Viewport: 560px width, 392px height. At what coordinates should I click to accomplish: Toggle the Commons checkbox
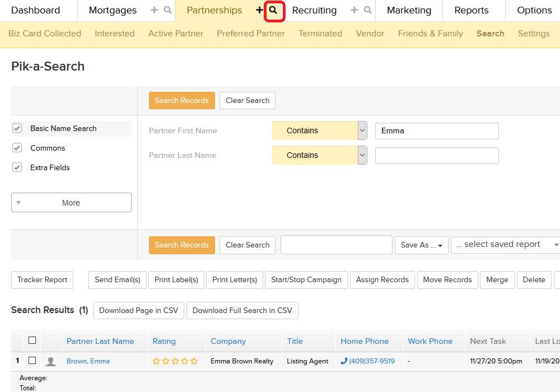pyautogui.click(x=17, y=148)
